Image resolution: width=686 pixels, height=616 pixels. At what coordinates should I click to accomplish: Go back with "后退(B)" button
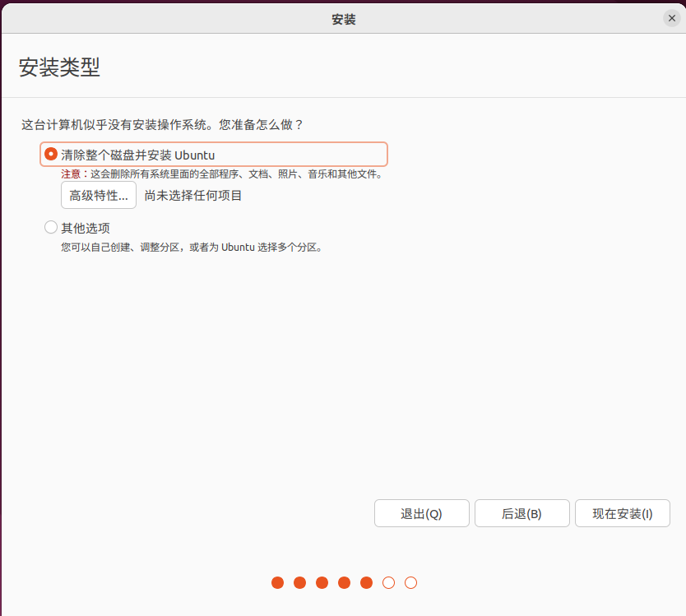(x=522, y=513)
